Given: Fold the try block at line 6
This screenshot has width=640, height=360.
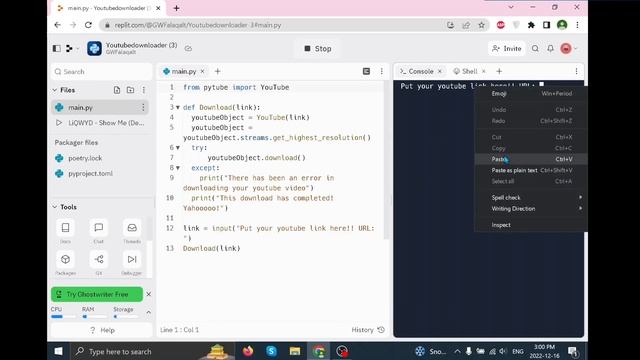Looking at the screenshot, I should pos(178,148).
